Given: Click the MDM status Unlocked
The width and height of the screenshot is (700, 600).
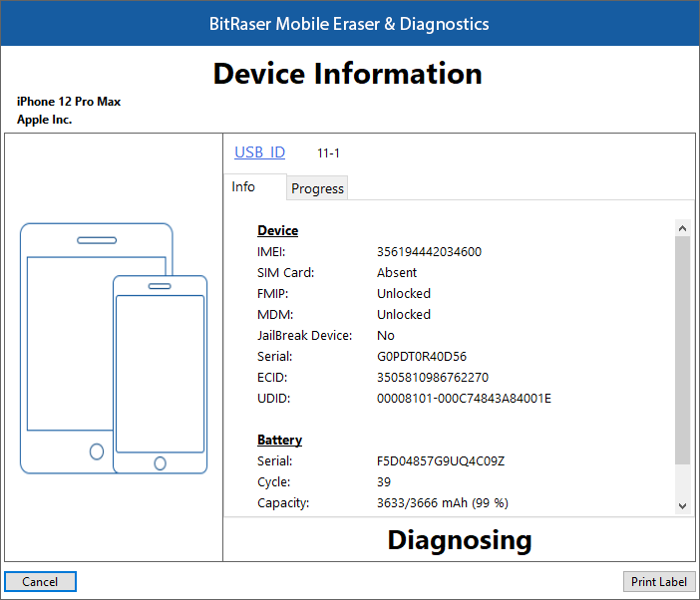Looking at the screenshot, I should click(404, 315).
